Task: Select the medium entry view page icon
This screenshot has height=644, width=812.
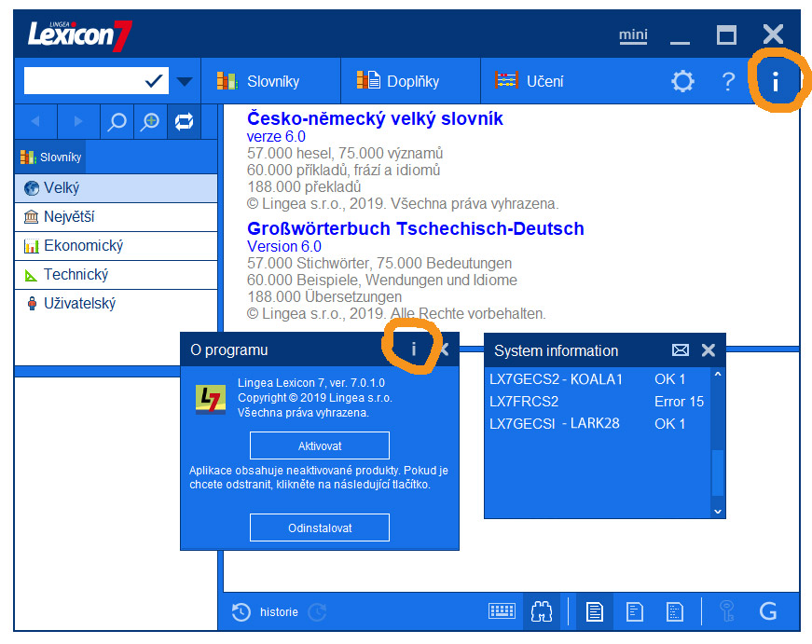Action: (x=634, y=612)
